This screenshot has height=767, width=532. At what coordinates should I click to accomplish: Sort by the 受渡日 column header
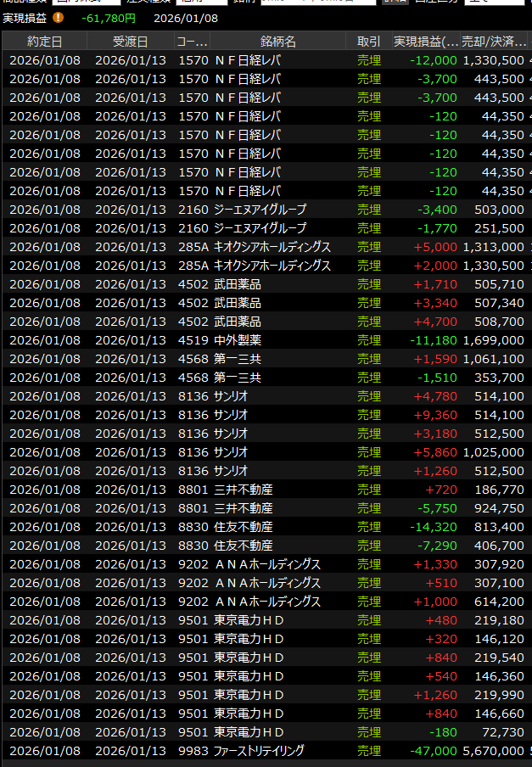(130, 42)
